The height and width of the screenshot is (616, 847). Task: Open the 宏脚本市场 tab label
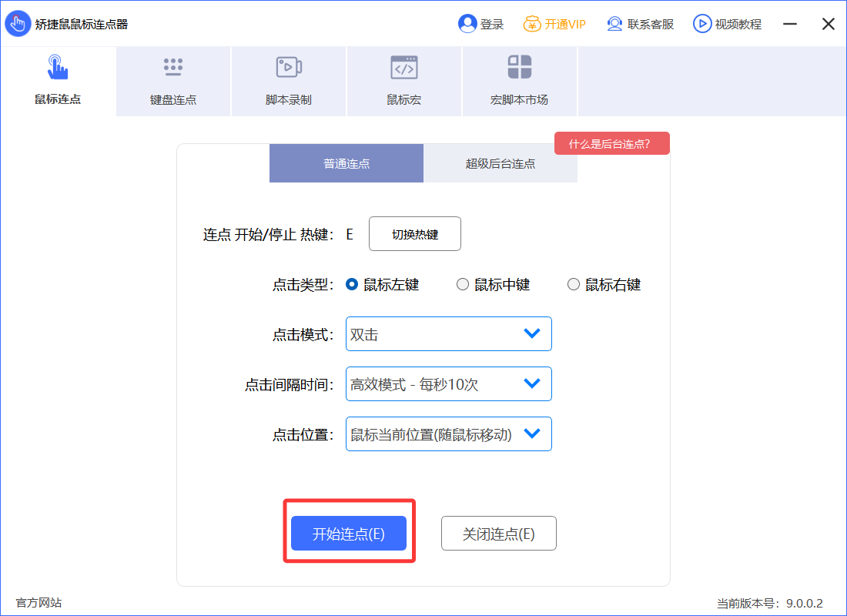519,99
